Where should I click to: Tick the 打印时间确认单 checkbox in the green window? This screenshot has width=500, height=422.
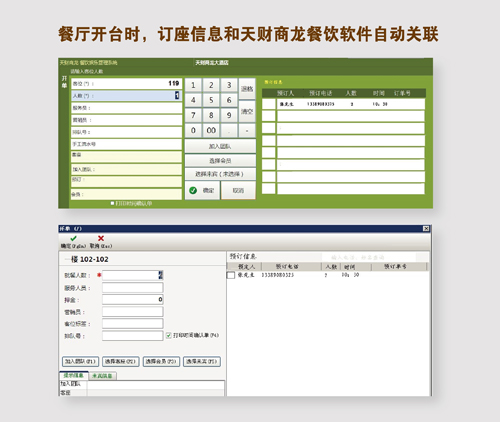pos(112,203)
